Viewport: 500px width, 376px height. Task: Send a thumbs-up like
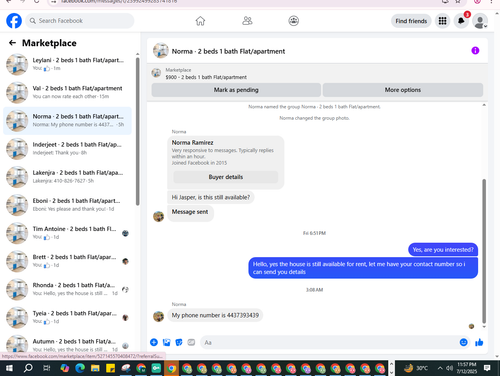click(x=479, y=342)
